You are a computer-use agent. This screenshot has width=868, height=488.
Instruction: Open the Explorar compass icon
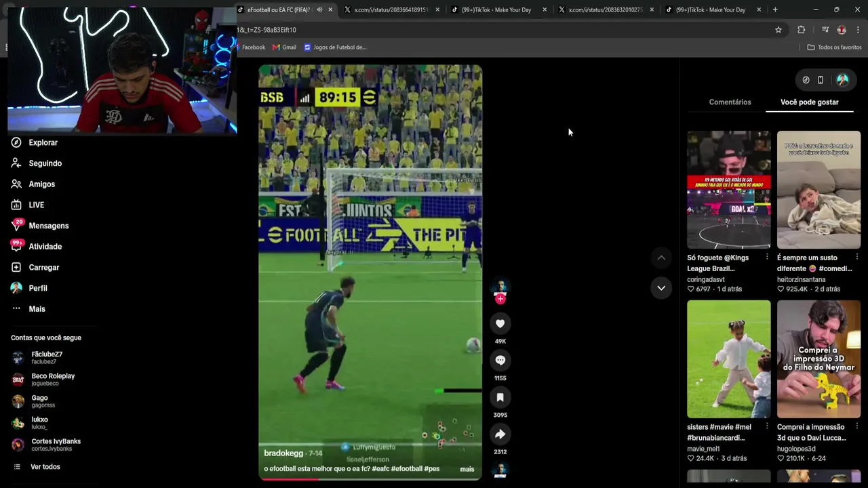[x=16, y=142]
